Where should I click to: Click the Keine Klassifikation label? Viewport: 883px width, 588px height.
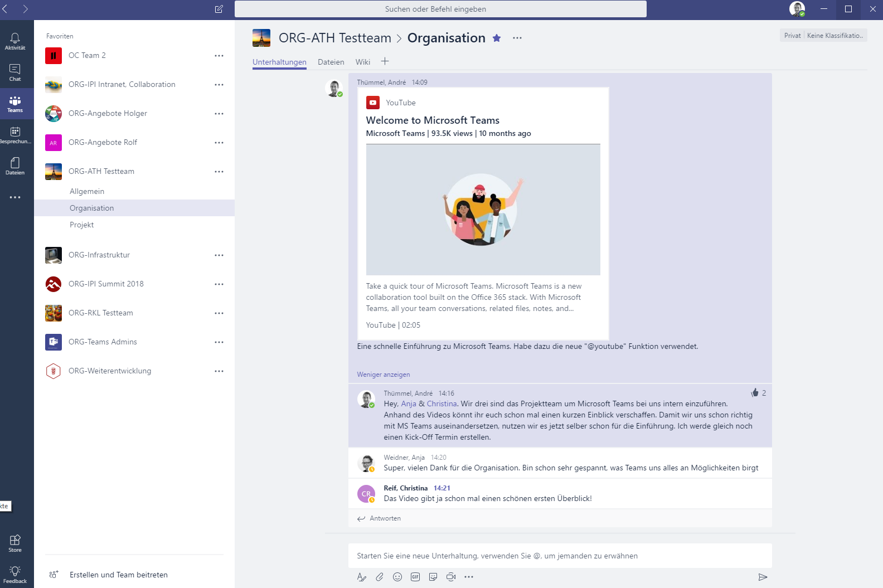point(835,36)
